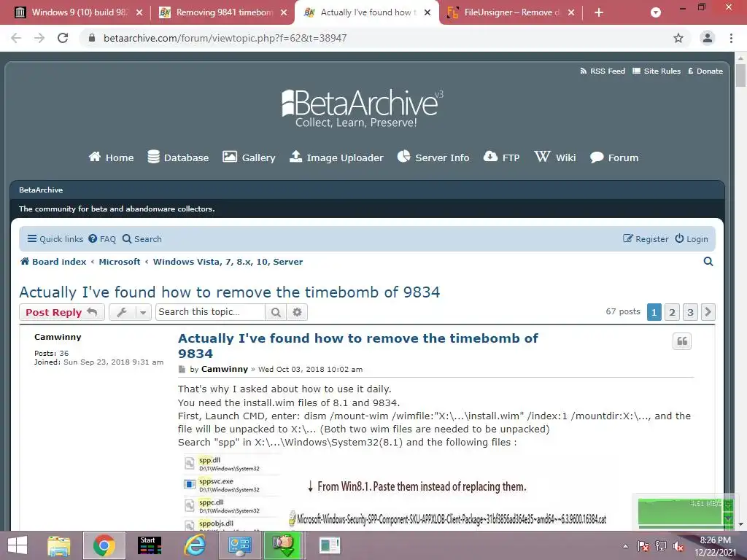Image resolution: width=747 pixels, height=560 pixels.
Task: Bookmark this page with the star icon
Action: pos(678,38)
